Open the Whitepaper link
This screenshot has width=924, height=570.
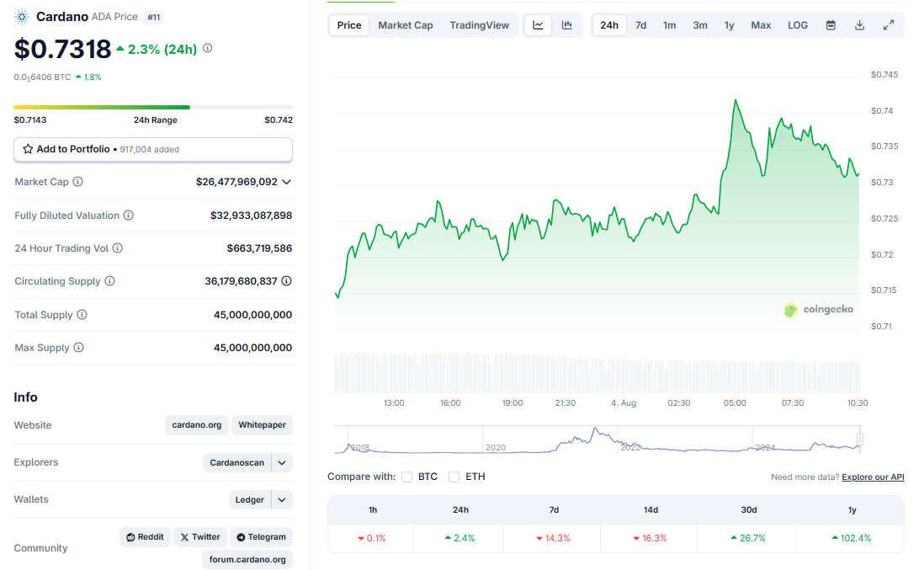(x=263, y=425)
